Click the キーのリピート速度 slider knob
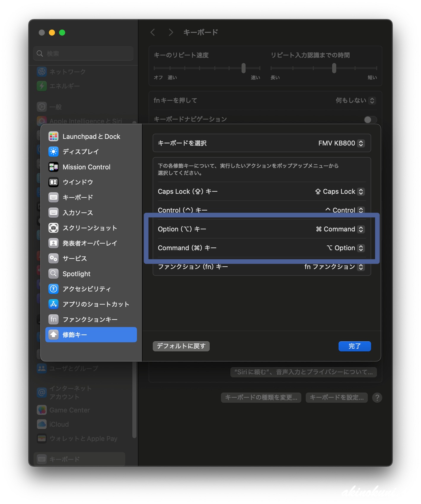421x504 pixels. 243,68
